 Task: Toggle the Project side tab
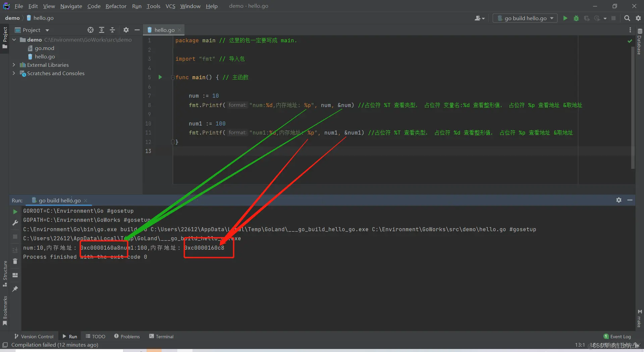pyautogui.click(x=5, y=38)
